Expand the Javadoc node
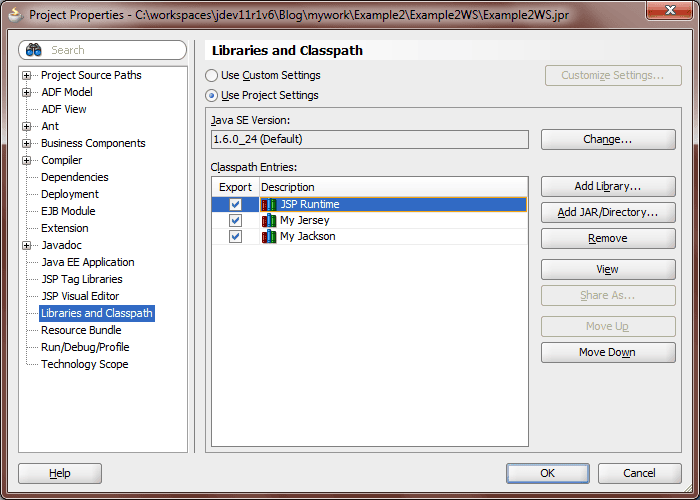The height and width of the screenshot is (500, 700). click(26, 245)
